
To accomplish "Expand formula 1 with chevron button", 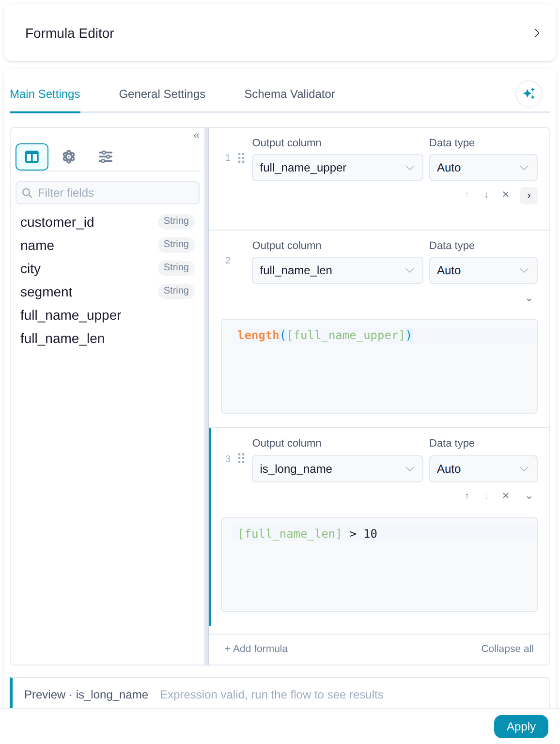I will [529, 196].
